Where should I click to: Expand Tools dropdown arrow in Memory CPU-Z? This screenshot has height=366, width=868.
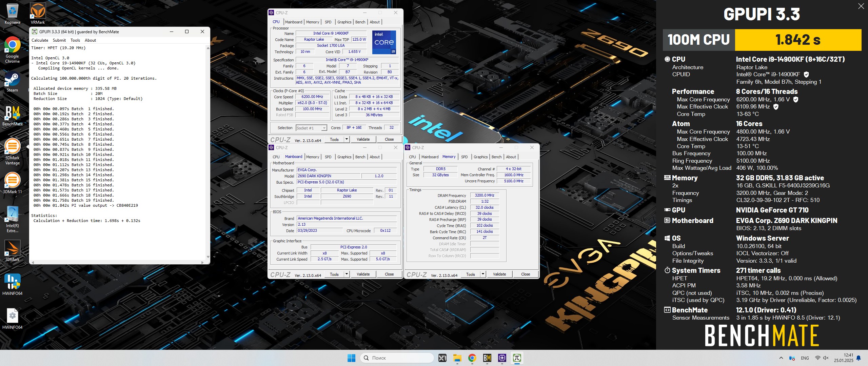(x=483, y=274)
